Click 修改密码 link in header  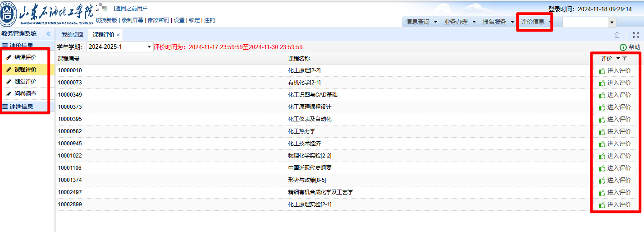point(158,20)
